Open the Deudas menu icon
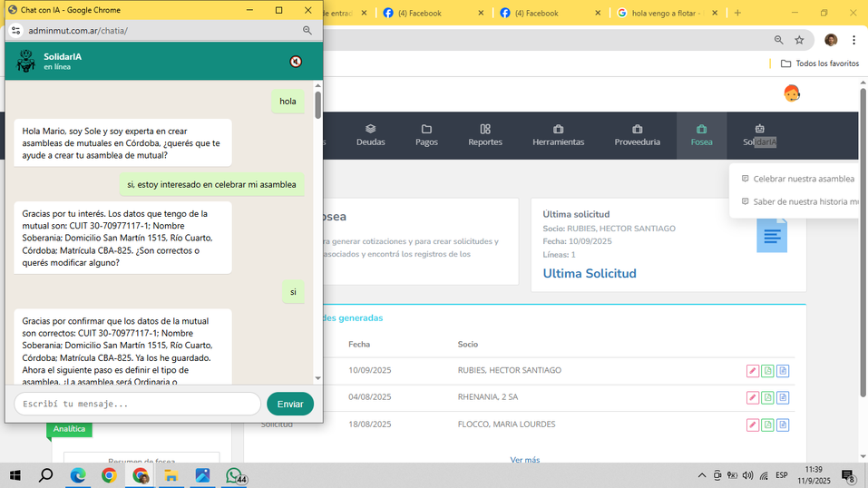The image size is (868, 488). click(x=370, y=129)
